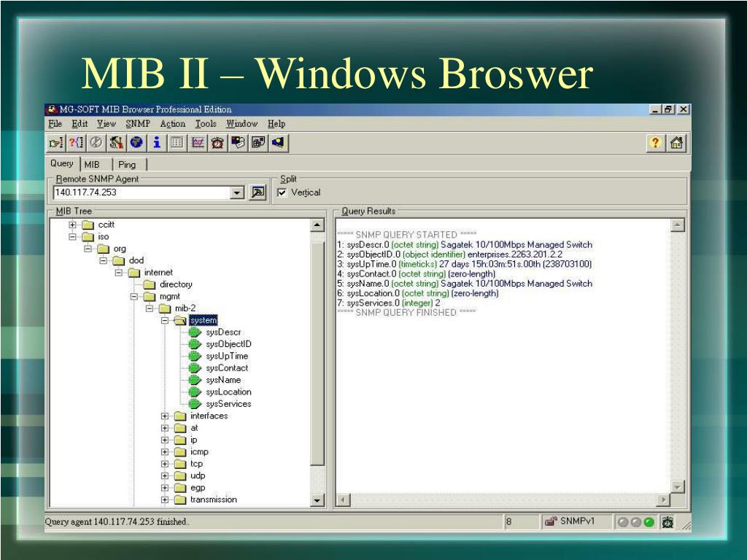747x560 pixels.
Task: Toggle the Vertical split checkbox
Action: [282, 192]
